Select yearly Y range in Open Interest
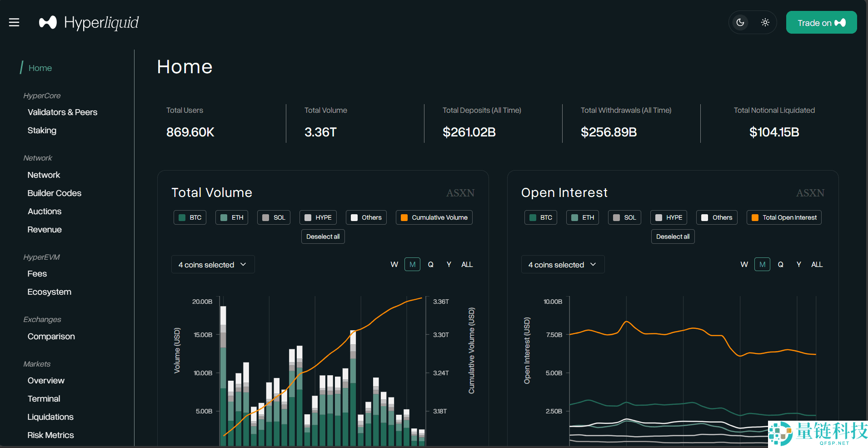The height and width of the screenshot is (448, 868). click(x=799, y=264)
